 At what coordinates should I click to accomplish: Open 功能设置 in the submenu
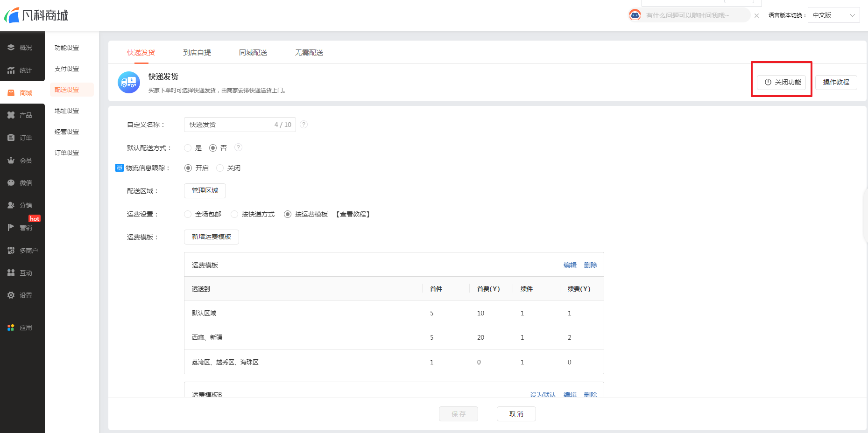click(x=67, y=48)
